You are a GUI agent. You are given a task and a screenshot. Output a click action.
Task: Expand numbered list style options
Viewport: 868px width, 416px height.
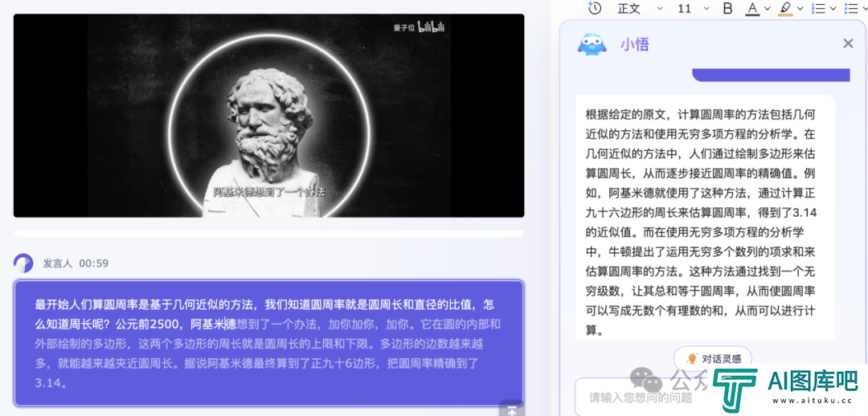pos(833,8)
